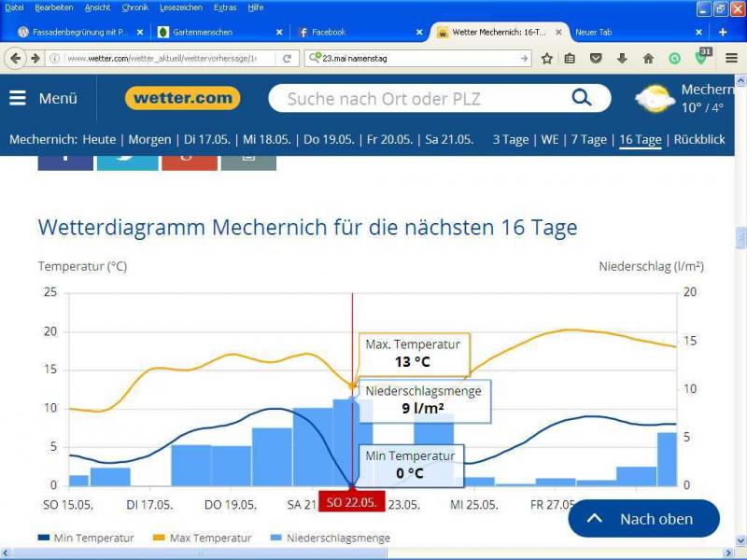Screen dimensions: 747x560
Task: Toggle Min Temperatur series in legend
Action: point(86,538)
